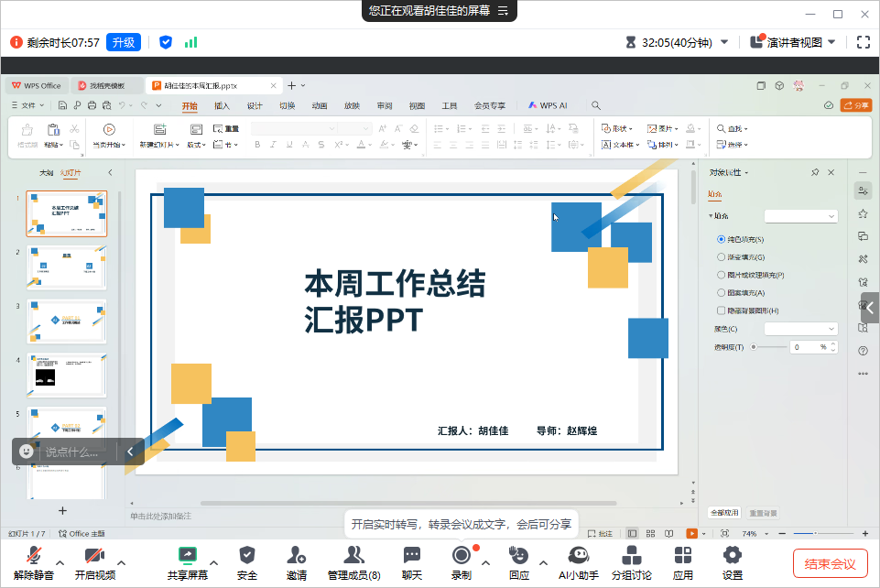Image resolution: width=880 pixels, height=588 pixels.
Task: Collapse the chat input bar arrow
Action: [130, 452]
